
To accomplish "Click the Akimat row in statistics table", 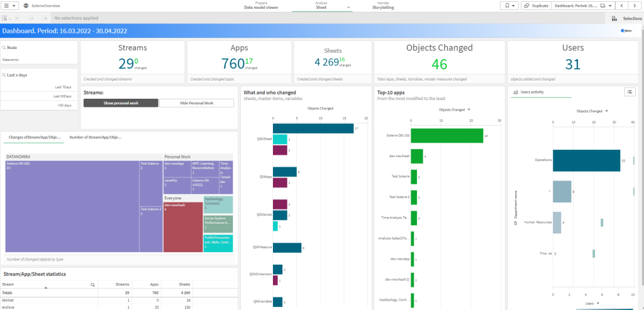I will click(x=119, y=301).
